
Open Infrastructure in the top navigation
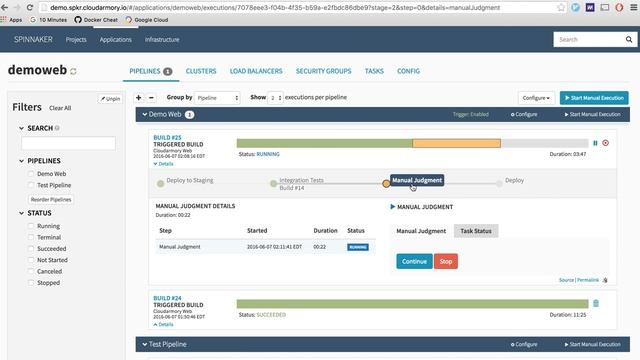162,40
